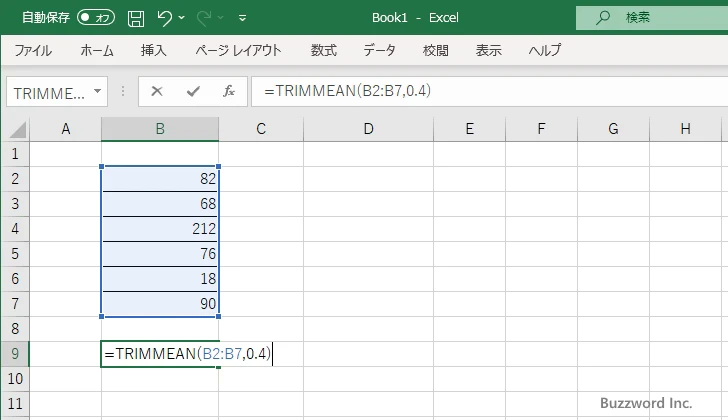728x420 pixels.
Task: Select row 4 header
Action: point(15,229)
